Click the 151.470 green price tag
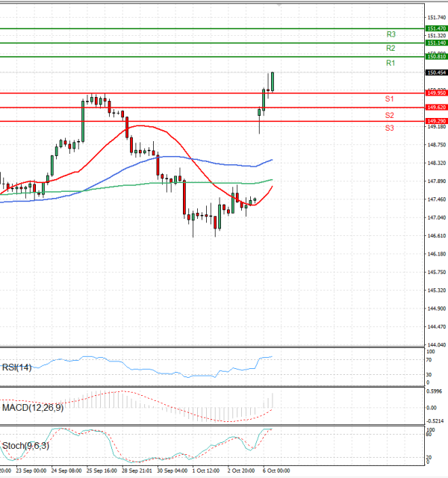 point(436,28)
